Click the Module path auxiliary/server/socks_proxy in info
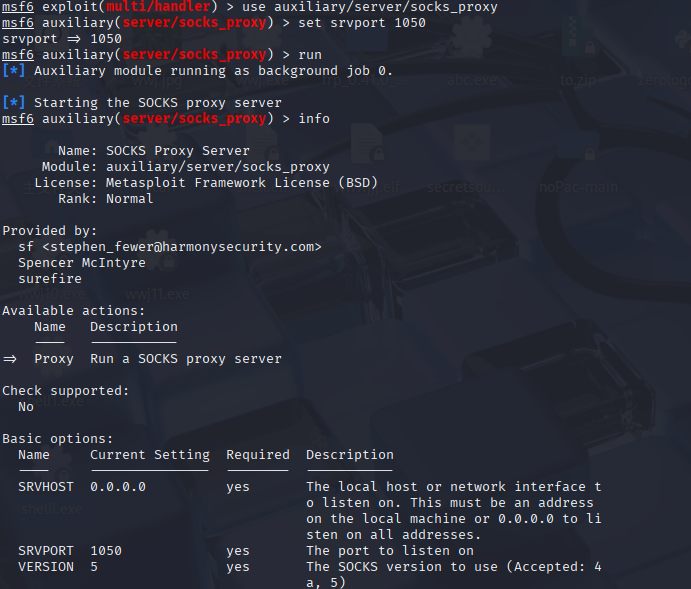Screen dimensions: 691x589 [218, 167]
